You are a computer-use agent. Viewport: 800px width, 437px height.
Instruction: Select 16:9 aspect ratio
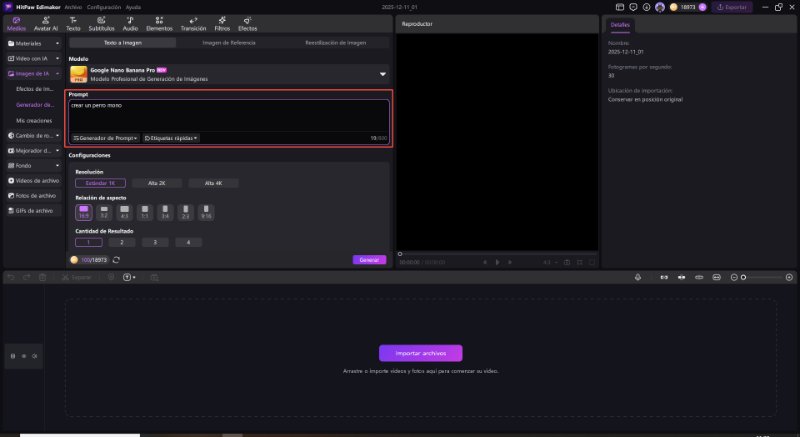84,212
